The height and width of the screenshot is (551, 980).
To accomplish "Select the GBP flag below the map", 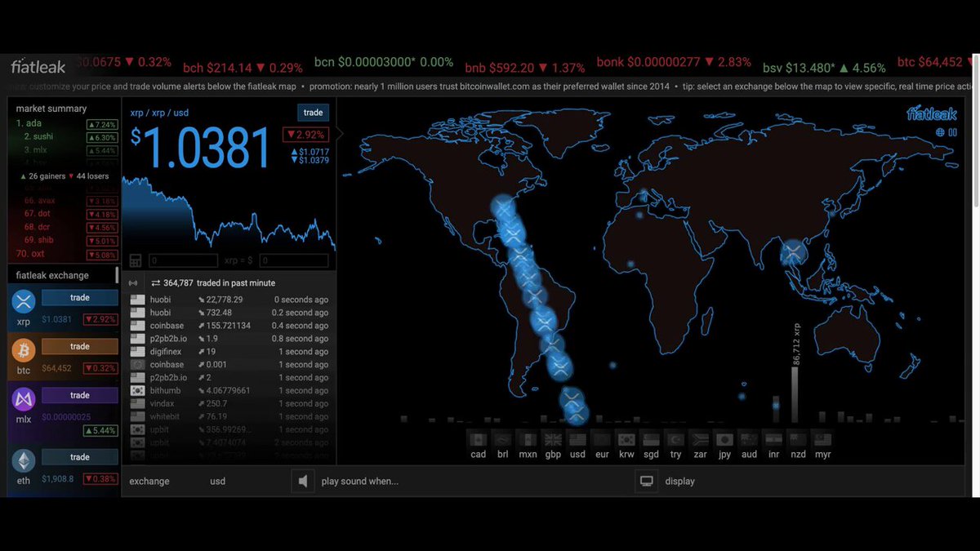I will pos(553,439).
